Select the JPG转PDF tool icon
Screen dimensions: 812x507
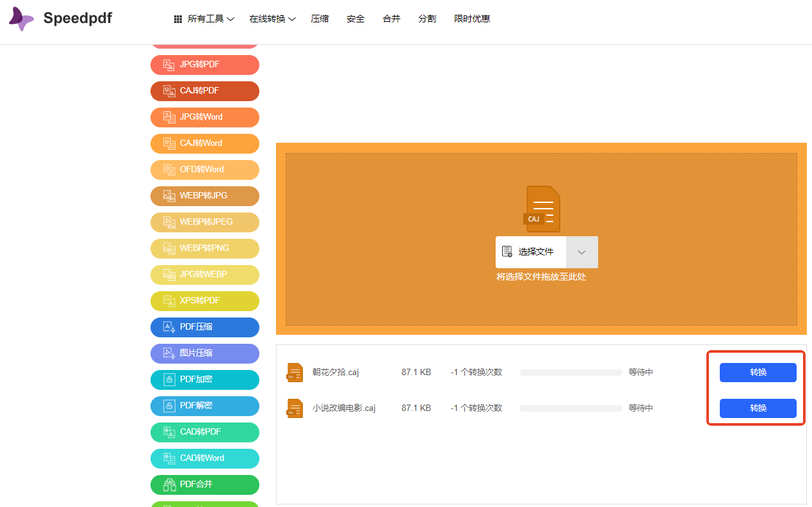[168, 65]
